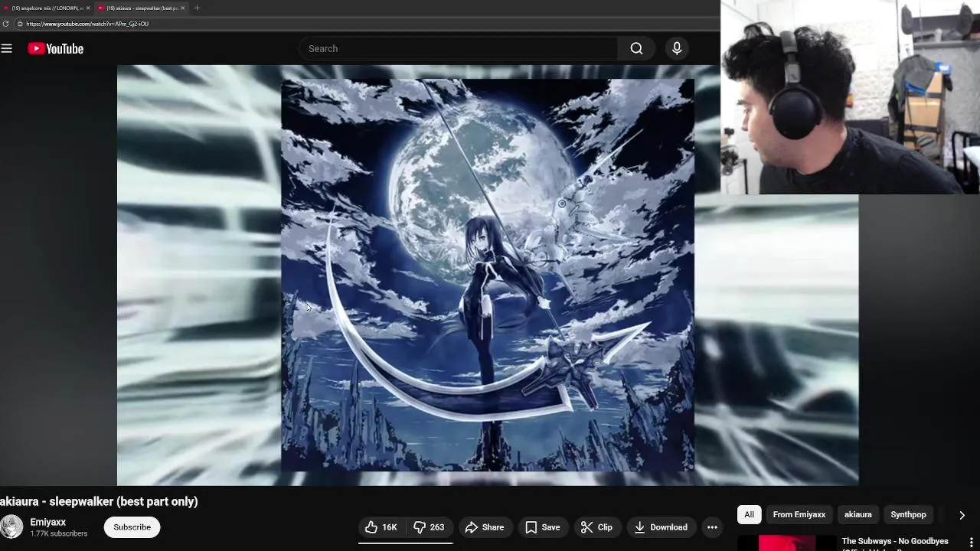Share the sleepwalker video
The height and width of the screenshot is (551, 980).
click(x=485, y=527)
